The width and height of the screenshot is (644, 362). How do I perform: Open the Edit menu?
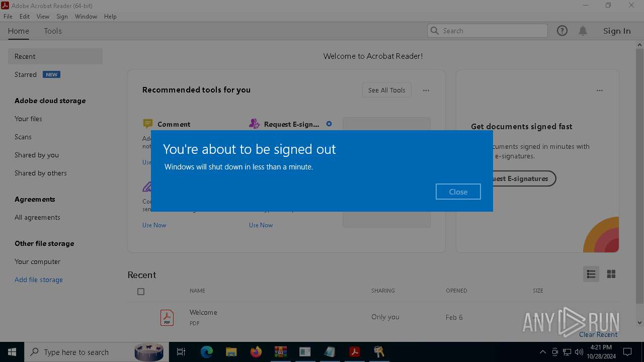click(x=25, y=17)
